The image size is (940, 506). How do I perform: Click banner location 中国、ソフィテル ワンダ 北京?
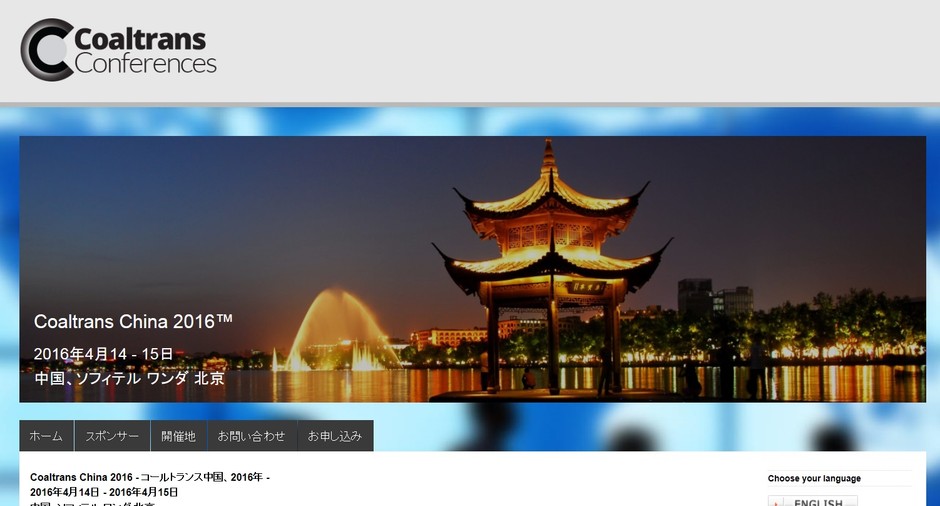pos(129,378)
